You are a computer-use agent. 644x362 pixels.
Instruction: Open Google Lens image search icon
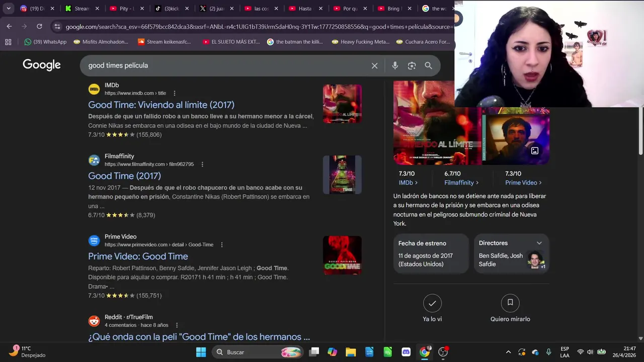[412, 65]
